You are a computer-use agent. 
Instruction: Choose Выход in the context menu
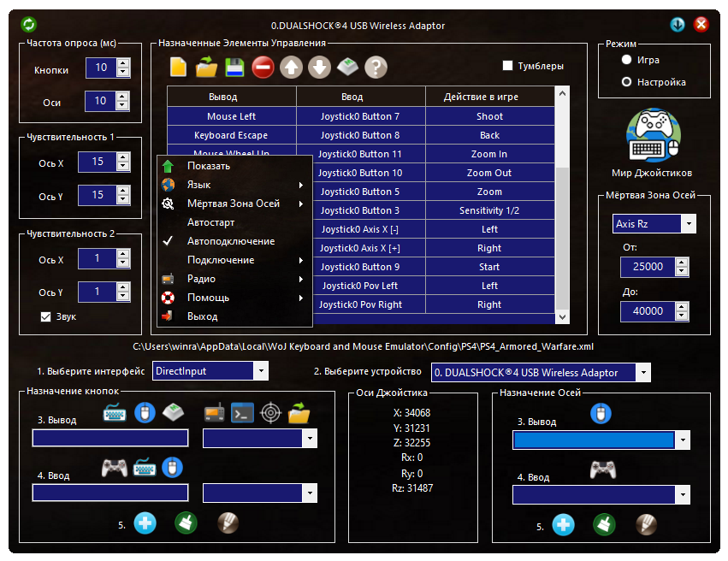(x=234, y=316)
